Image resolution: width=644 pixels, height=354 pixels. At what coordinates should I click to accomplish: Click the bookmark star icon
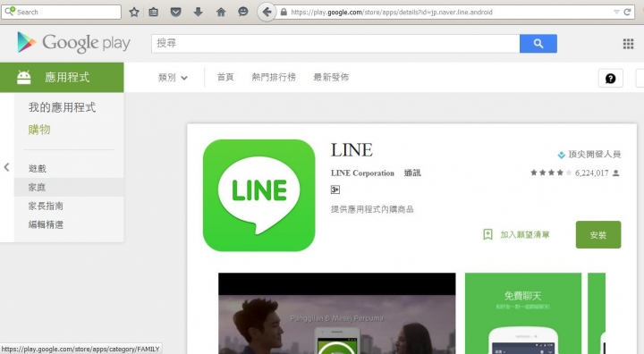134,12
